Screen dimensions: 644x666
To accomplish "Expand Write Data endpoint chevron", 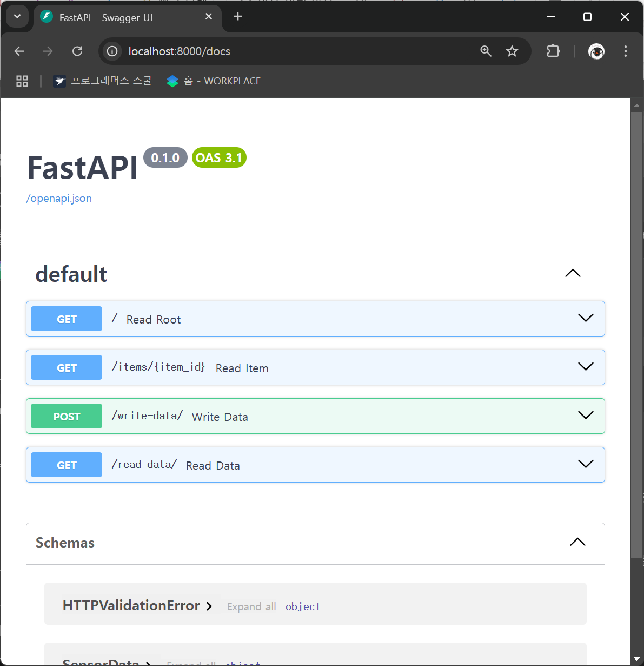I will click(x=586, y=416).
